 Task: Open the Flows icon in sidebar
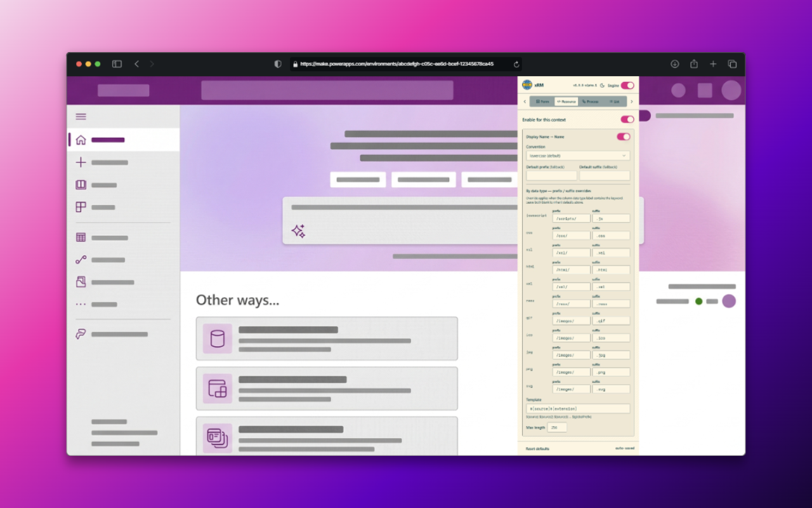pyautogui.click(x=81, y=260)
